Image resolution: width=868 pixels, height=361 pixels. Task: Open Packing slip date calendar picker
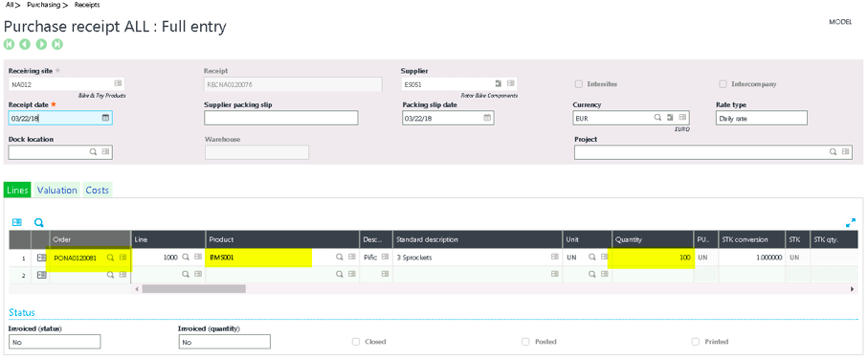tap(487, 118)
